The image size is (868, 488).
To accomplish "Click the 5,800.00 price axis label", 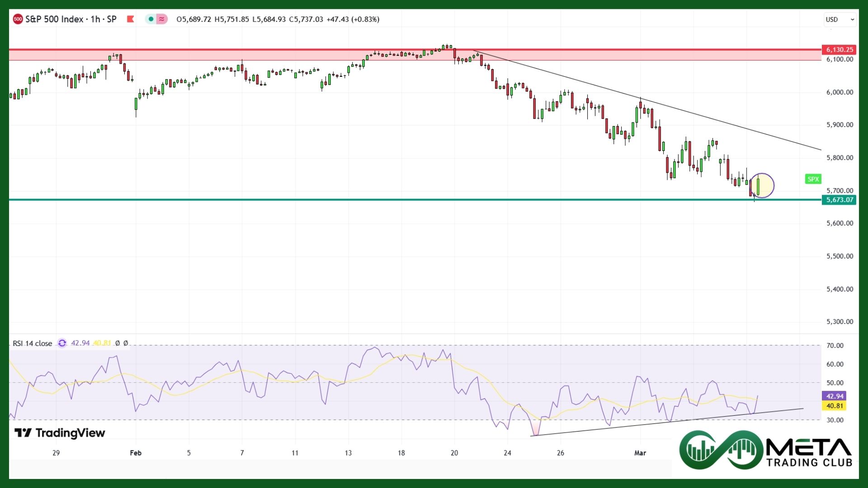I will click(840, 158).
